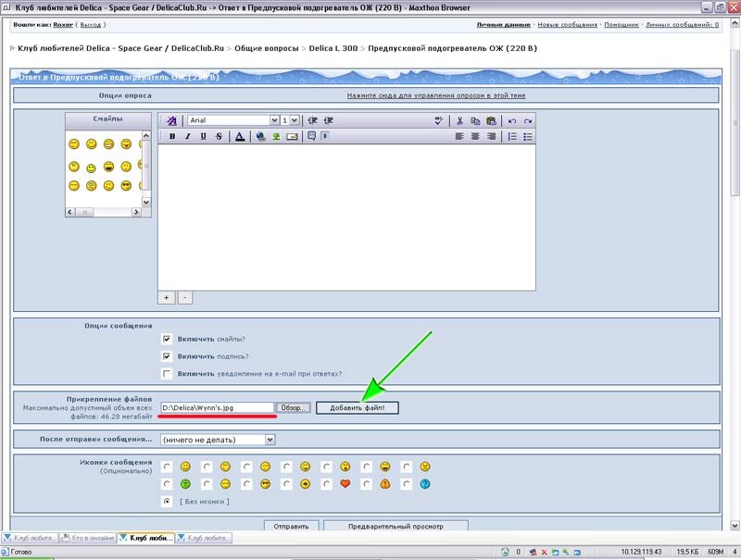Uncheck 'Включить смайлы' checkbox
741x560 pixels.
click(167, 339)
